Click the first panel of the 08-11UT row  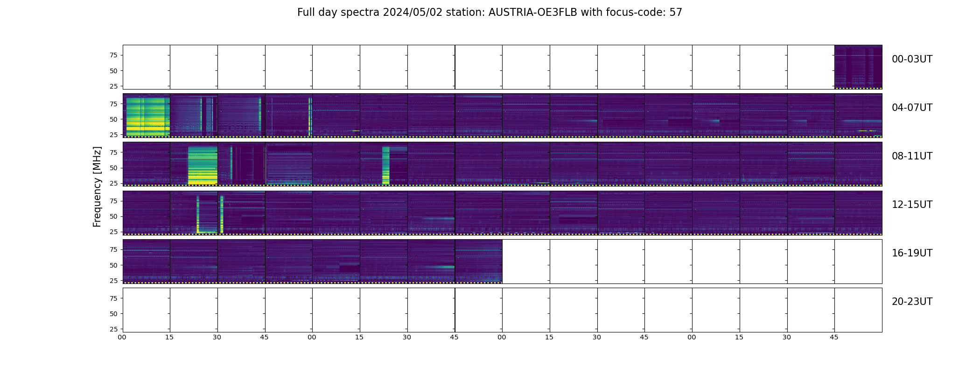pos(147,164)
